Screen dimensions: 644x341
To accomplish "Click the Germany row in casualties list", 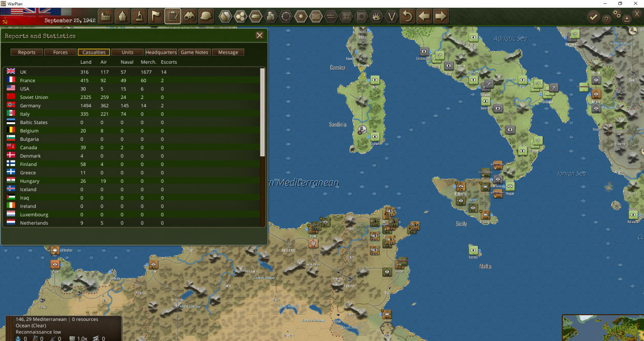I will (131, 106).
